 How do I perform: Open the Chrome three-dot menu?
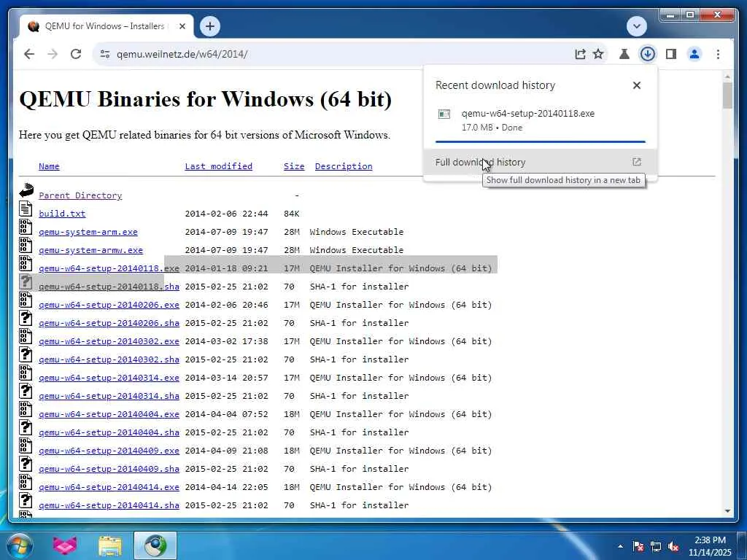click(718, 54)
